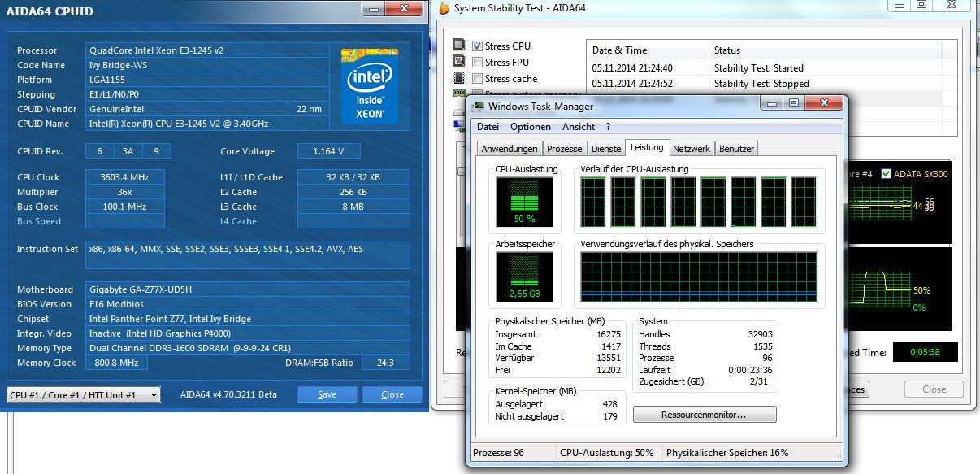Viewport: 980px width, 474px height.
Task: Click the 'GenuineIntel' CPUID vendor value
Action: (x=187, y=109)
